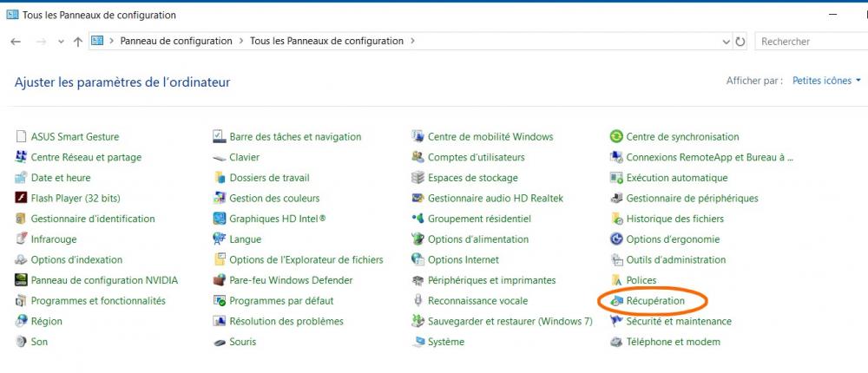
Task: Minimize the control panel window
Action: tap(832, 15)
